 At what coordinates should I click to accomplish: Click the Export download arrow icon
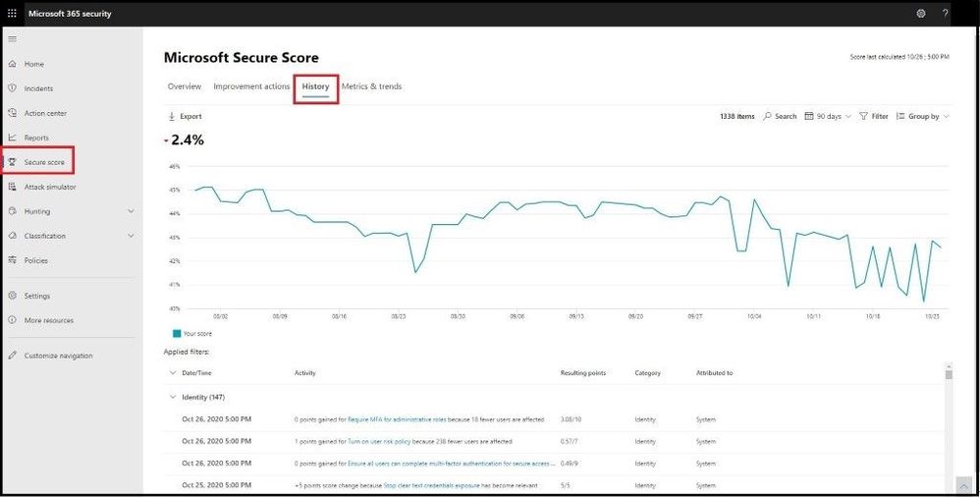(x=172, y=116)
